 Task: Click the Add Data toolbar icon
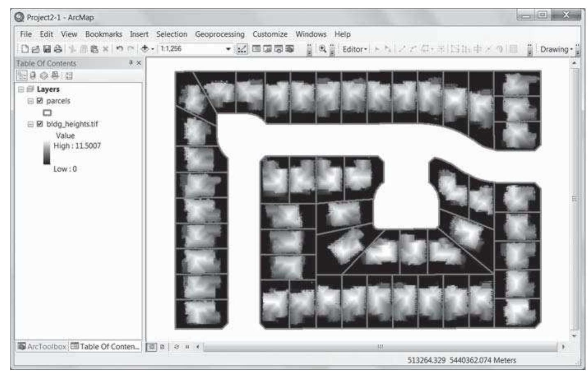pyautogui.click(x=145, y=49)
